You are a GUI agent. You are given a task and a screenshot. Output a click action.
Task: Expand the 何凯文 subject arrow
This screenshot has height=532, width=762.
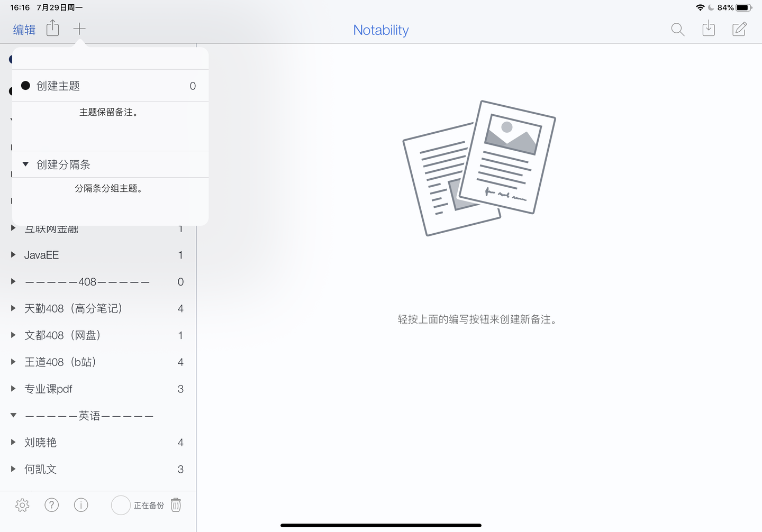(13, 469)
